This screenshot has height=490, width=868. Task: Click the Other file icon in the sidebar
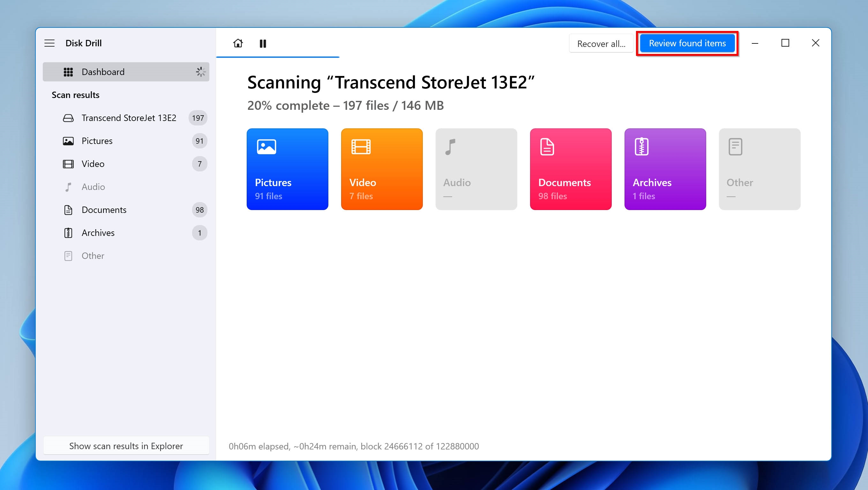(68, 256)
